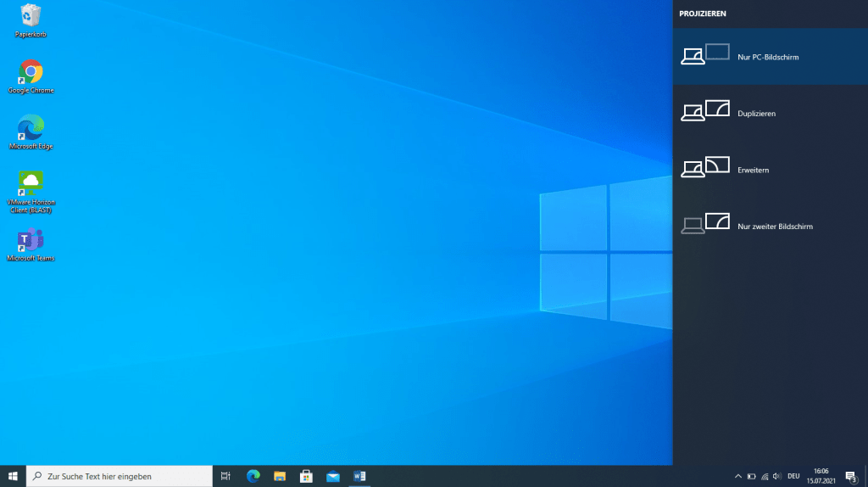
Task: Open the Google Chrome desktop shortcut
Action: (31, 76)
